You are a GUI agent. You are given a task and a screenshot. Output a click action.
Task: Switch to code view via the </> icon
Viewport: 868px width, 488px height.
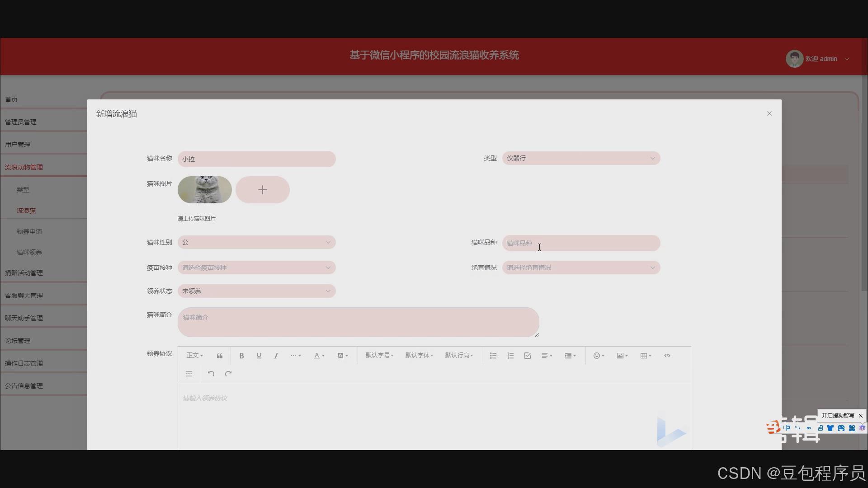pyautogui.click(x=667, y=356)
